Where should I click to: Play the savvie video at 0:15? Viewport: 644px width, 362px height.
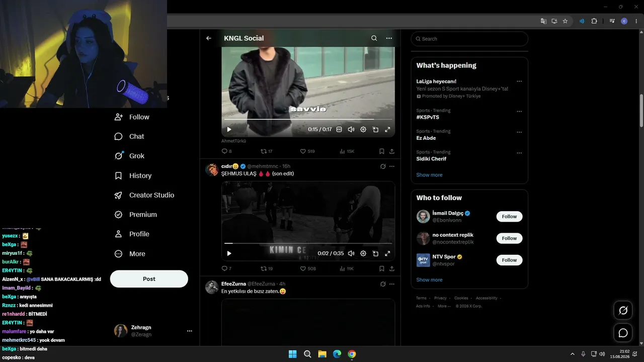tap(229, 129)
